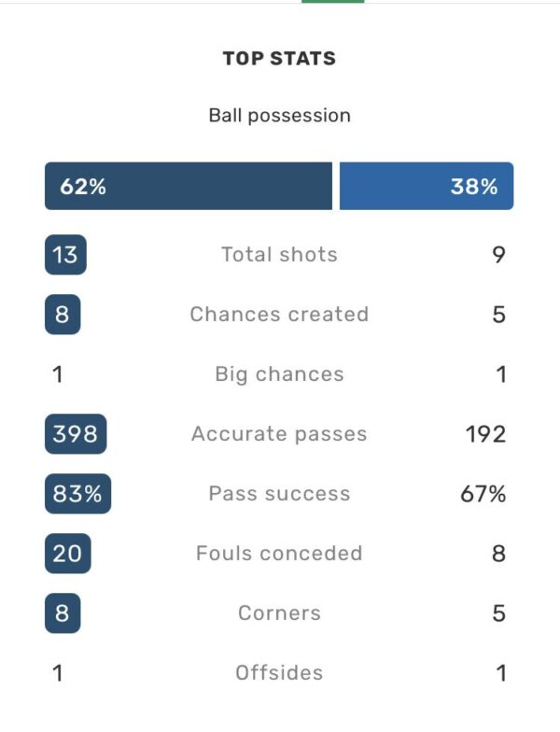Click the home team's 13 total shots badge
Viewport: 560px width, 732px height.
point(65,255)
